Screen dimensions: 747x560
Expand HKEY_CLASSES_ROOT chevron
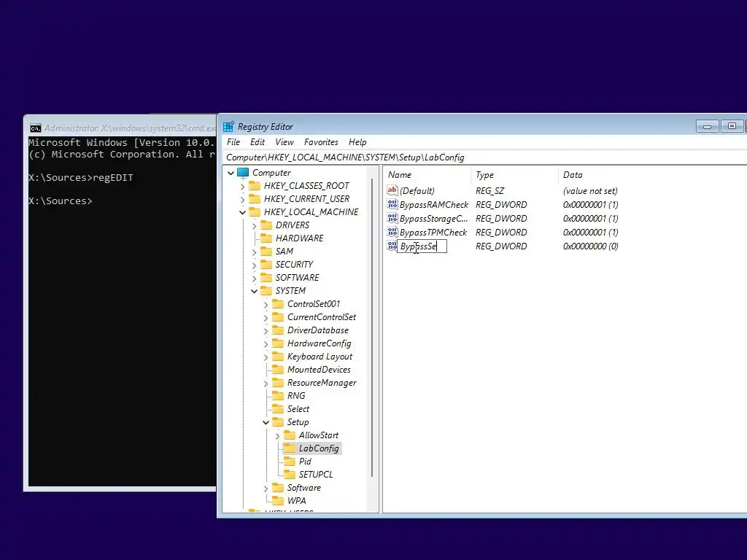(242, 186)
